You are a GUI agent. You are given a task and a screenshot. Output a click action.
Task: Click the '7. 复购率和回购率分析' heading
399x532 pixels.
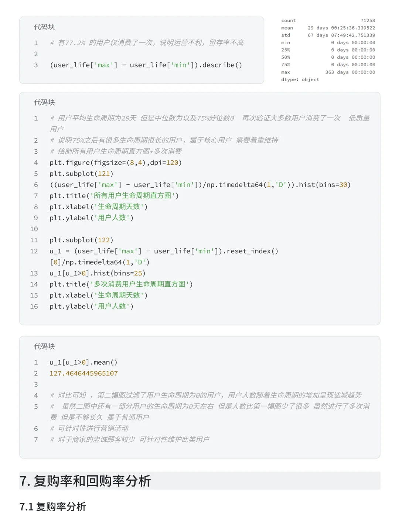(85, 481)
